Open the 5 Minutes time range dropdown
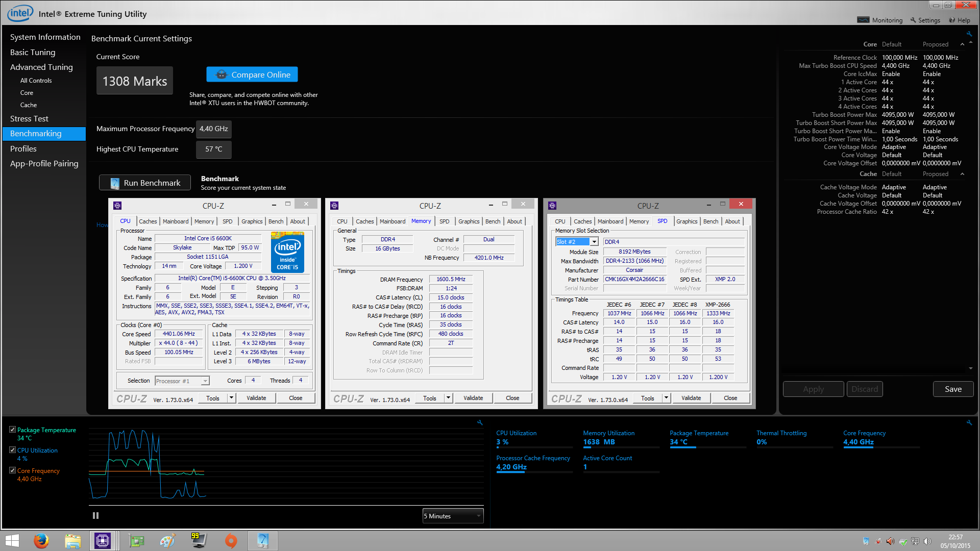The height and width of the screenshot is (551, 980). tap(453, 516)
